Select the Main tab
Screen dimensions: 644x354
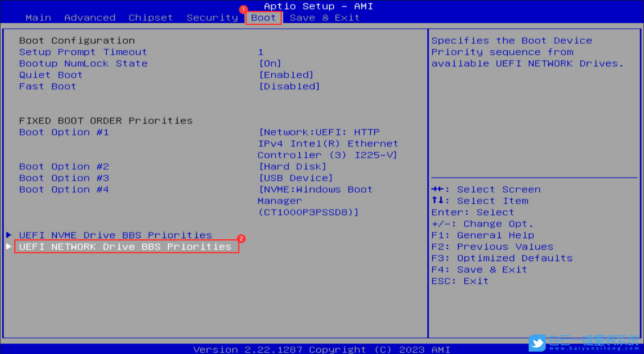38,17
